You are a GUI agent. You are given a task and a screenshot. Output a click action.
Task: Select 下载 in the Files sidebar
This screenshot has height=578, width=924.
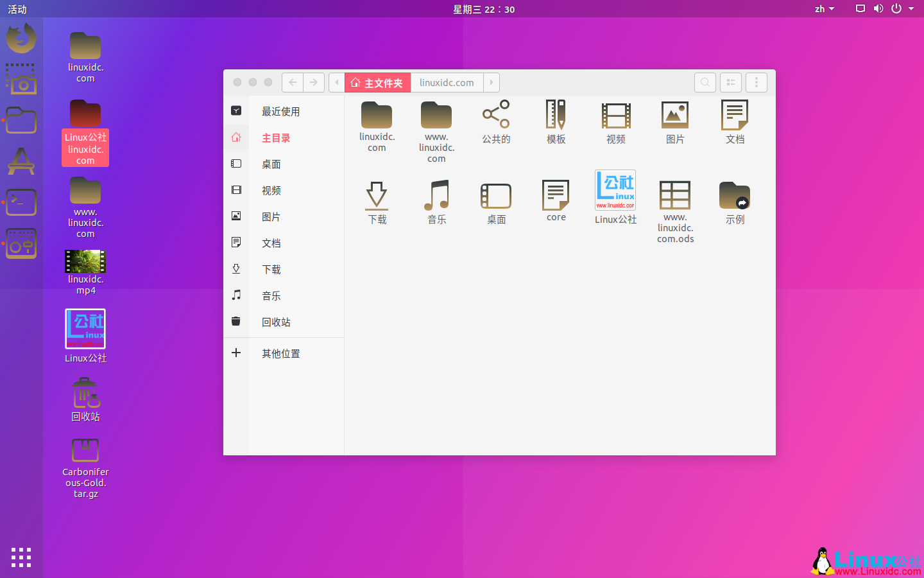271,269
